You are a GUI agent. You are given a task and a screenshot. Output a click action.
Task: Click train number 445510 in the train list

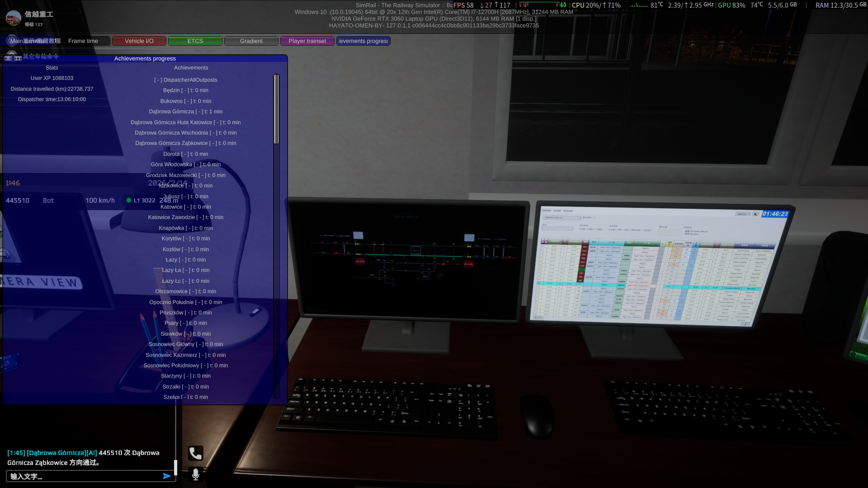[18, 201]
